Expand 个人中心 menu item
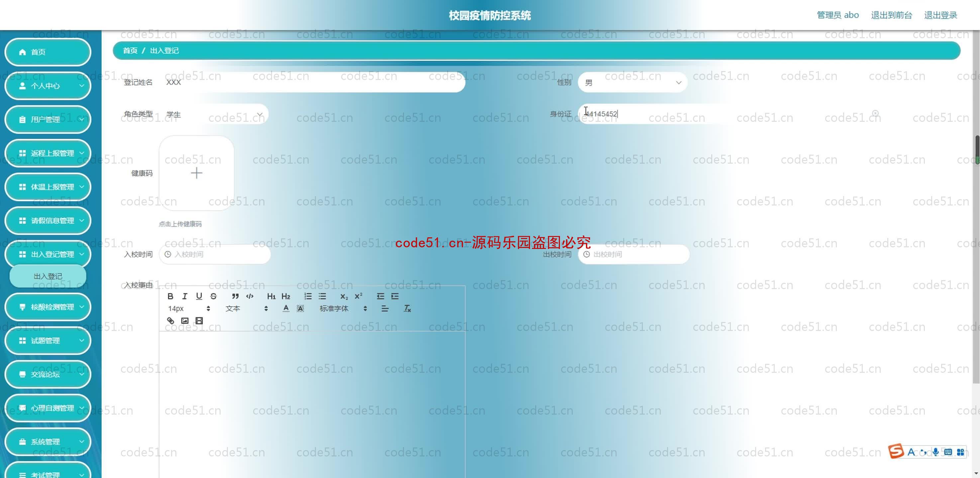980x478 pixels. 47,86
